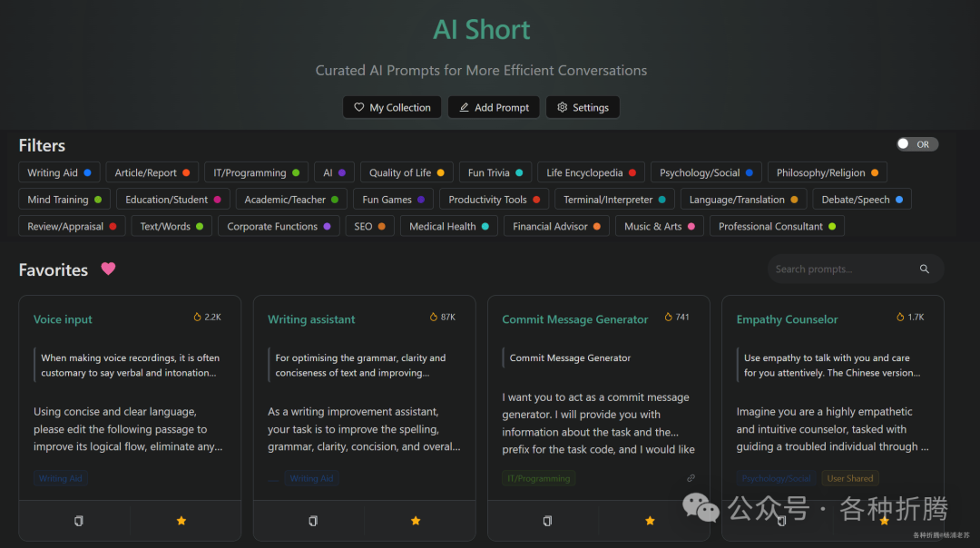Screen dimensions: 980x548
Task: Click the User Shared tag on Empathy Counselor
Action: click(x=849, y=477)
